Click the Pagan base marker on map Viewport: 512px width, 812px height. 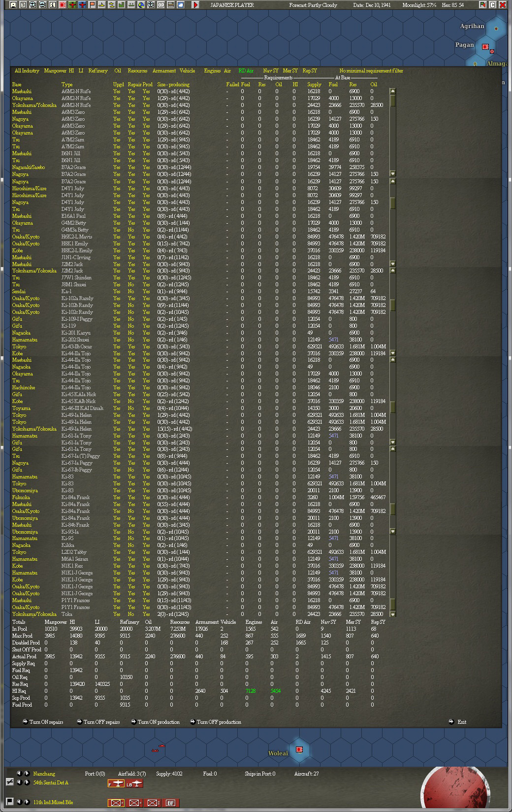(485, 47)
